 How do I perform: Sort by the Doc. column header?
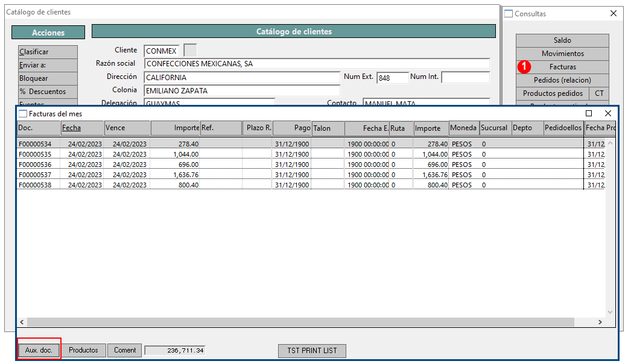(39, 128)
